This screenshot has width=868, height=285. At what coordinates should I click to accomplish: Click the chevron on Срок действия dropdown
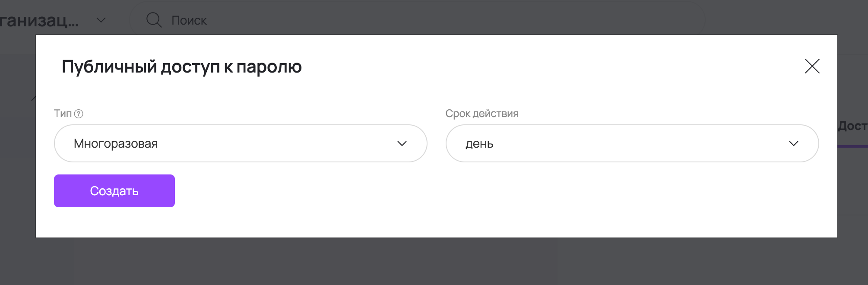click(x=795, y=143)
